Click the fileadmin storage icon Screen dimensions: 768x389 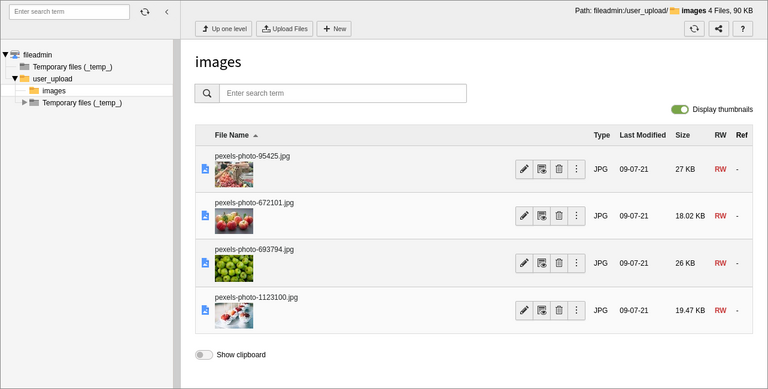pyautogui.click(x=15, y=54)
